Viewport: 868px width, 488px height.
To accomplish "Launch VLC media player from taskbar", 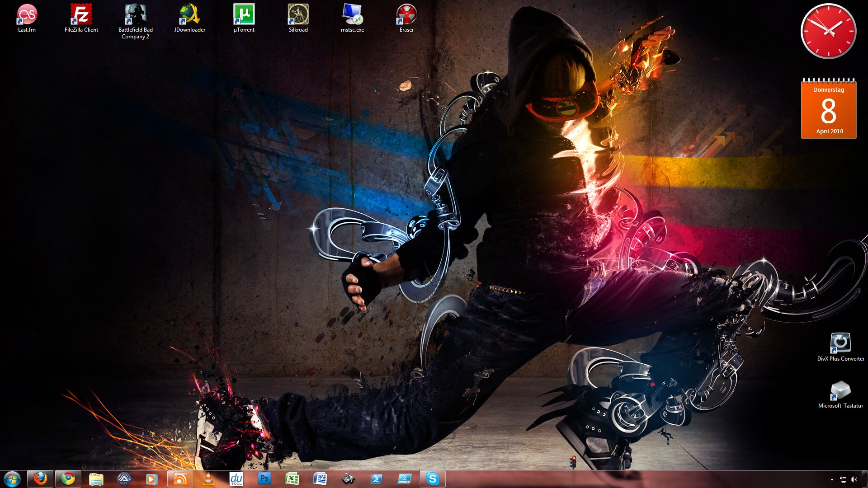I will (x=208, y=479).
